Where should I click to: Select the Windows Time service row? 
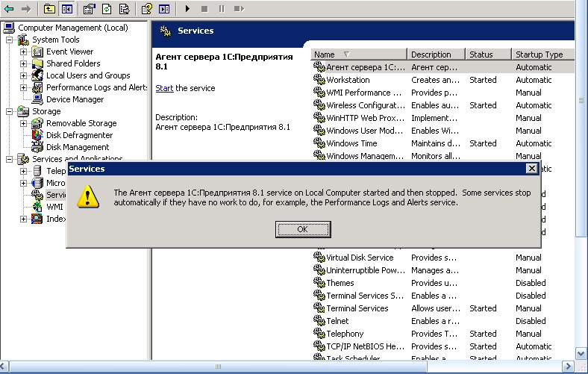(x=443, y=143)
